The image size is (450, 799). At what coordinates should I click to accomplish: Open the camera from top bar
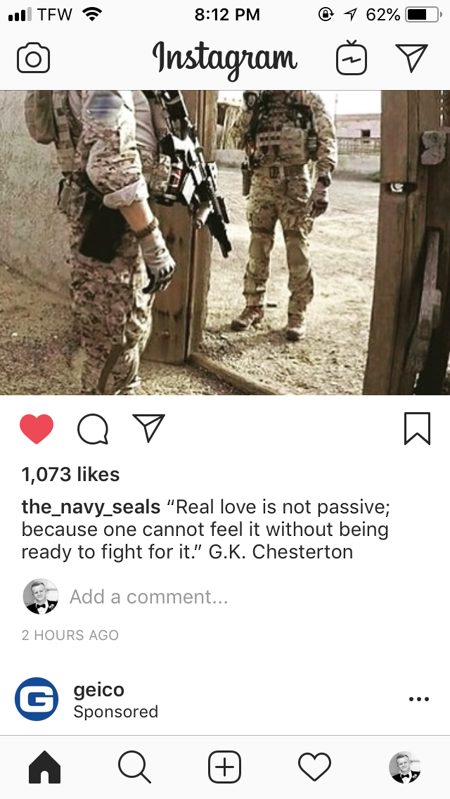tap(33, 59)
